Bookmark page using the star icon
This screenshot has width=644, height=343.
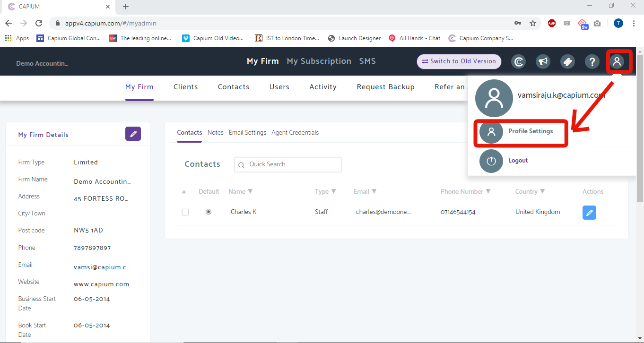point(533,23)
